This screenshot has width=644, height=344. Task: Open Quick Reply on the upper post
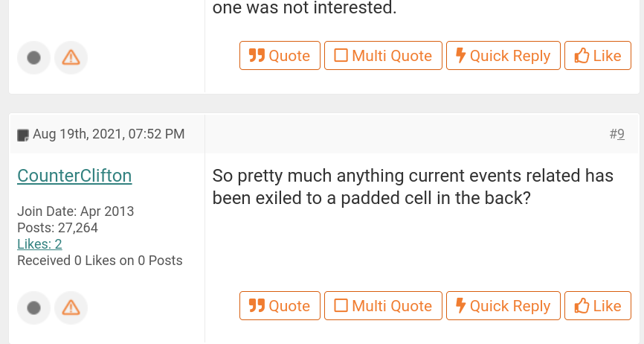[503, 56]
